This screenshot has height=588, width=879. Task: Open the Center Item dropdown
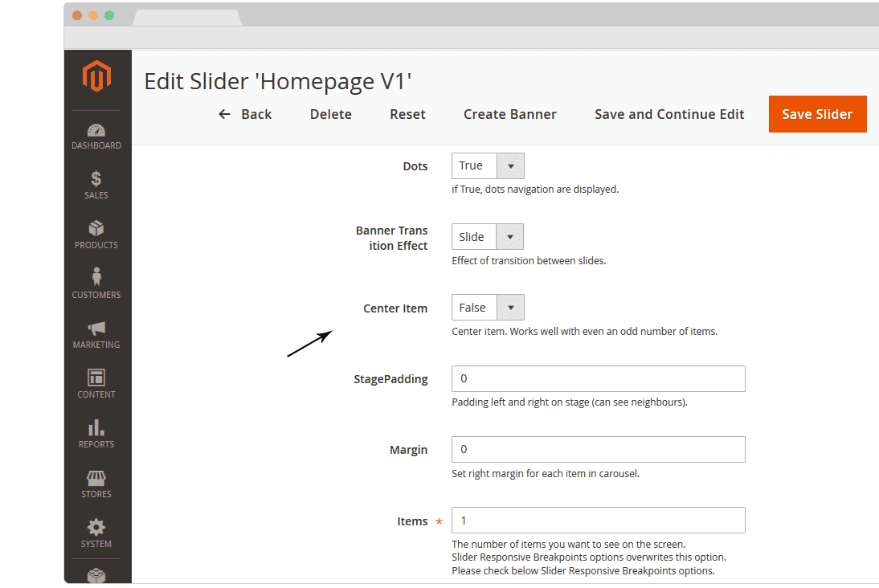(x=488, y=307)
